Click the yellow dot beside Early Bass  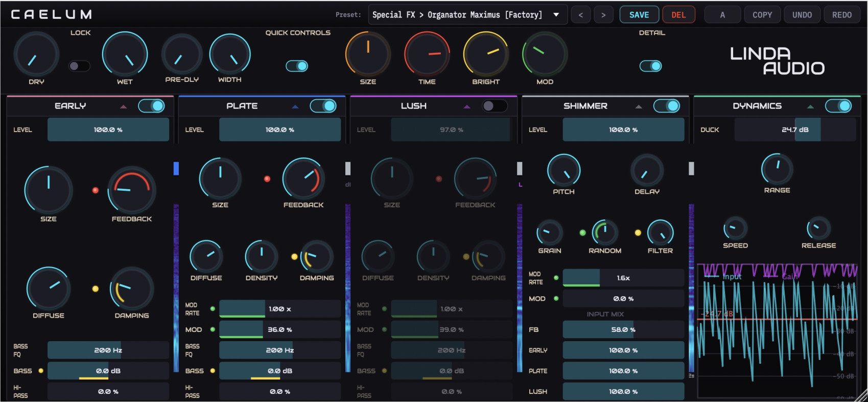[x=41, y=371]
